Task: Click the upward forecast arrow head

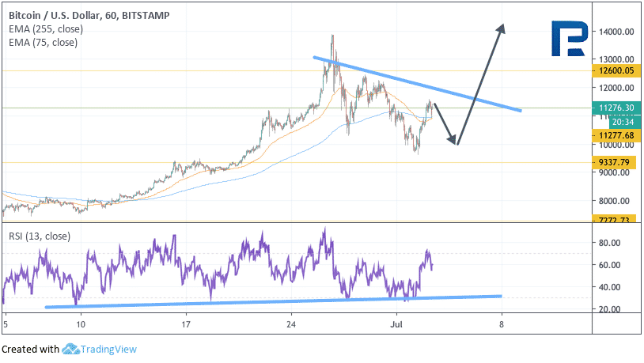Action: tap(500, 28)
